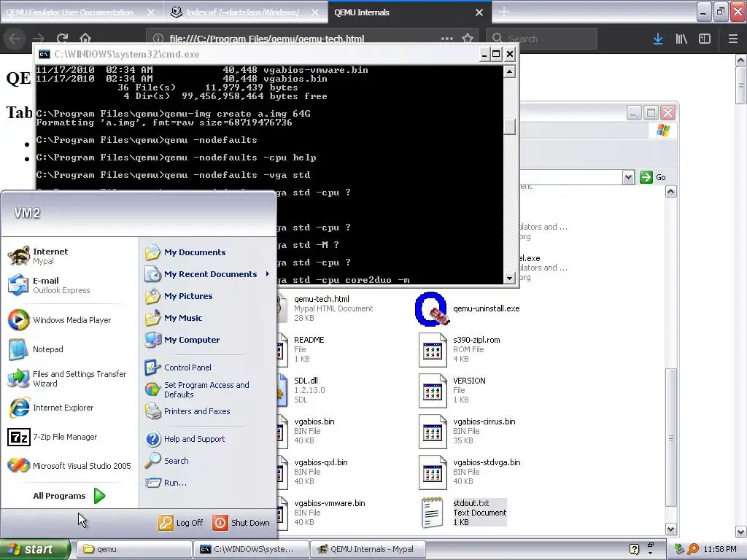Open 7-Zip File Manager
747x560 pixels.
pos(53,437)
